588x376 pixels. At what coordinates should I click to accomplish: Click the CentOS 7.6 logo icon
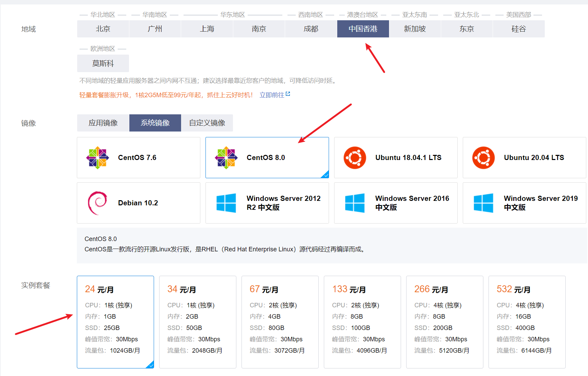[98, 158]
